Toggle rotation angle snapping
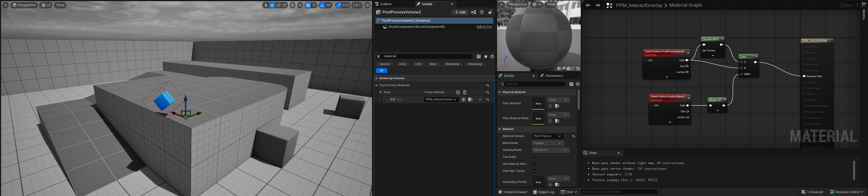 pyautogui.click(x=322, y=5)
